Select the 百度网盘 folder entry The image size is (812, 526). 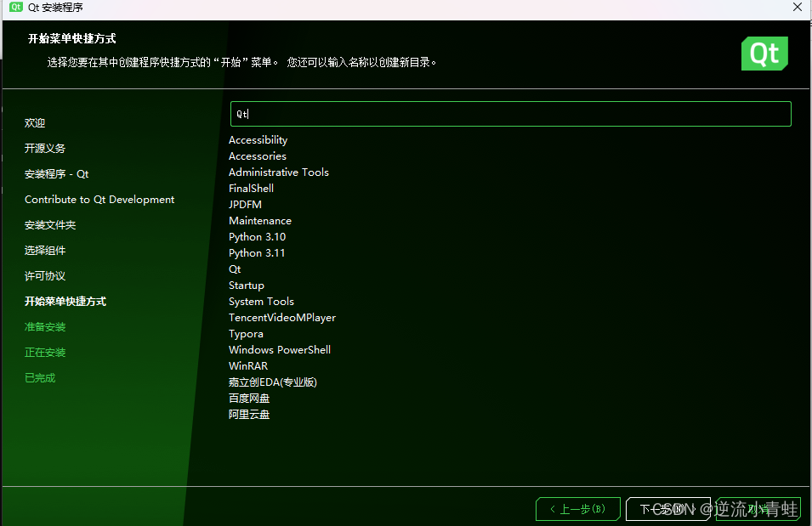point(249,399)
